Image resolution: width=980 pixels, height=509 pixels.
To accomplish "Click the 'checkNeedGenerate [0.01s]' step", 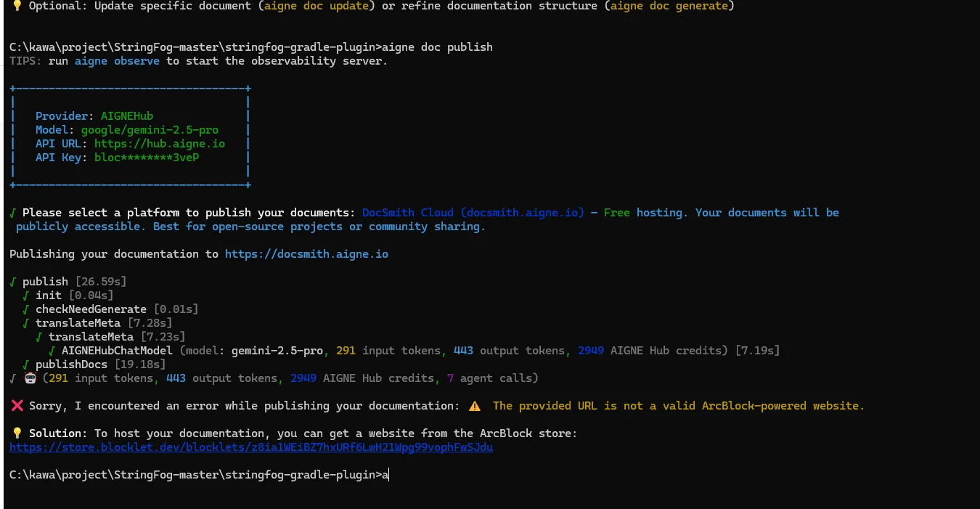I will pyautogui.click(x=117, y=309).
